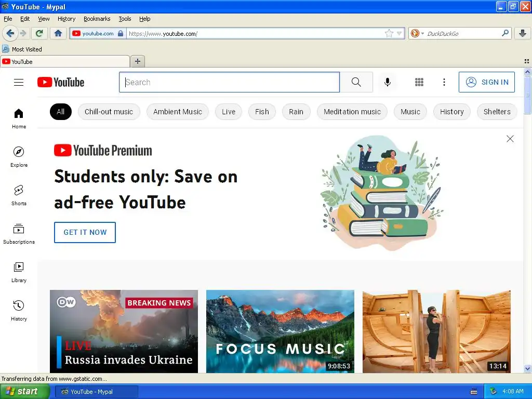
Task: Open the Most Visited bookmarks folder
Action: pos(22,49)
